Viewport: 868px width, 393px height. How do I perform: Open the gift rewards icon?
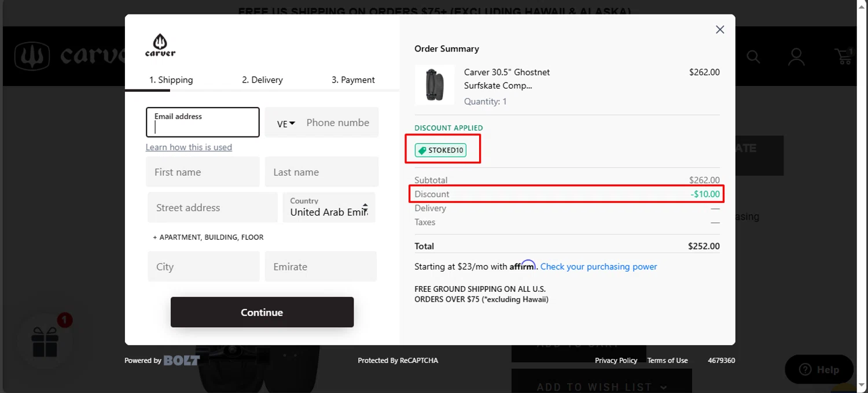[45, 343]
